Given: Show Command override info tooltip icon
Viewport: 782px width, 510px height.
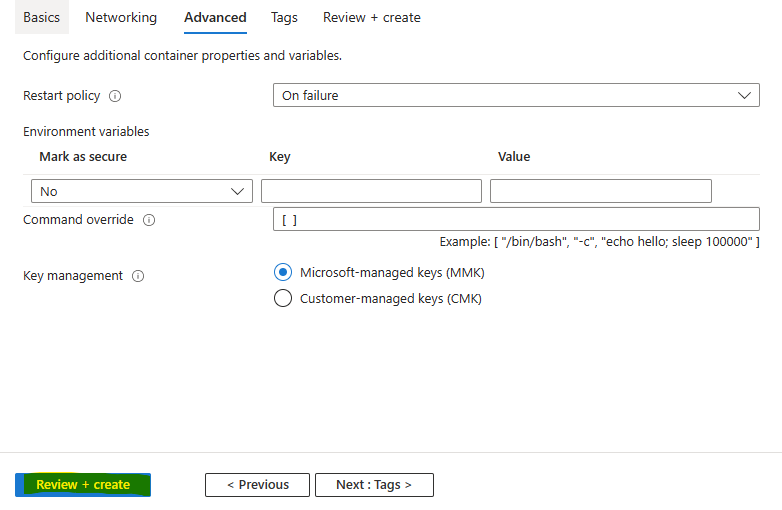Looking at the screenshot, I should 149,220.
